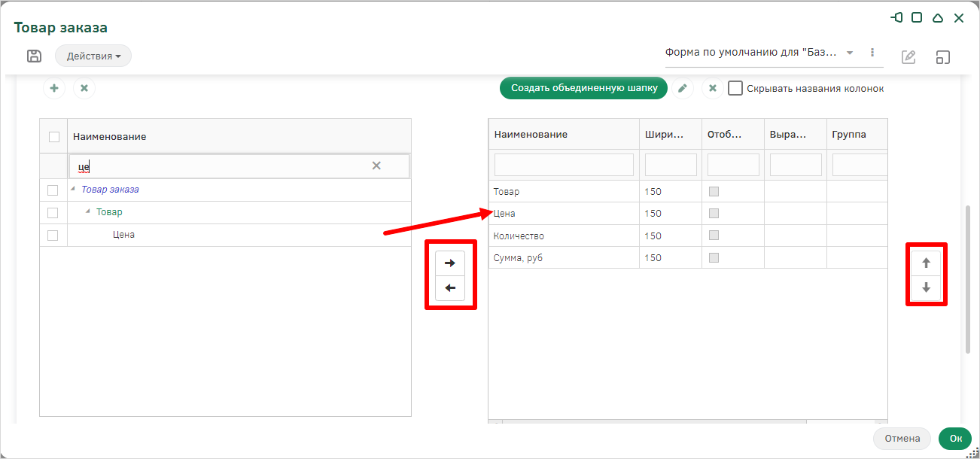The height and width of the screenshot is (459, 980).
Task: Click width value 150 in Количество row
Action: (x=653, y=236)
